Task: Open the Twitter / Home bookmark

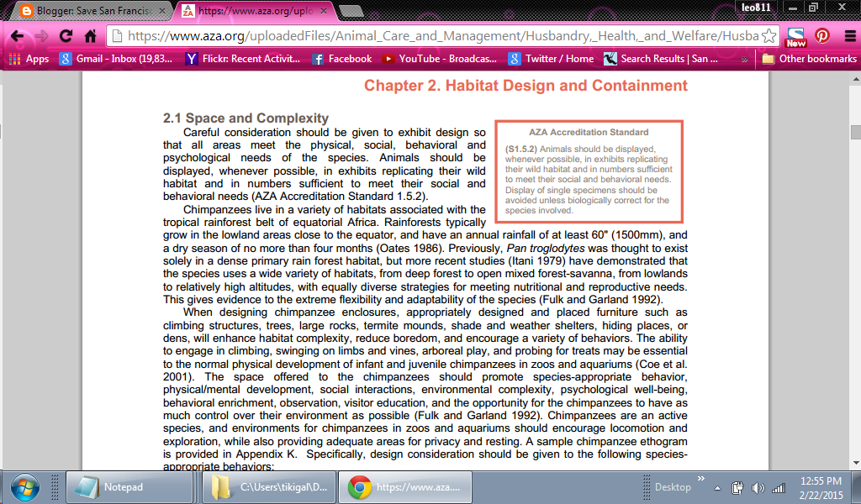Action: click(551, 59)
